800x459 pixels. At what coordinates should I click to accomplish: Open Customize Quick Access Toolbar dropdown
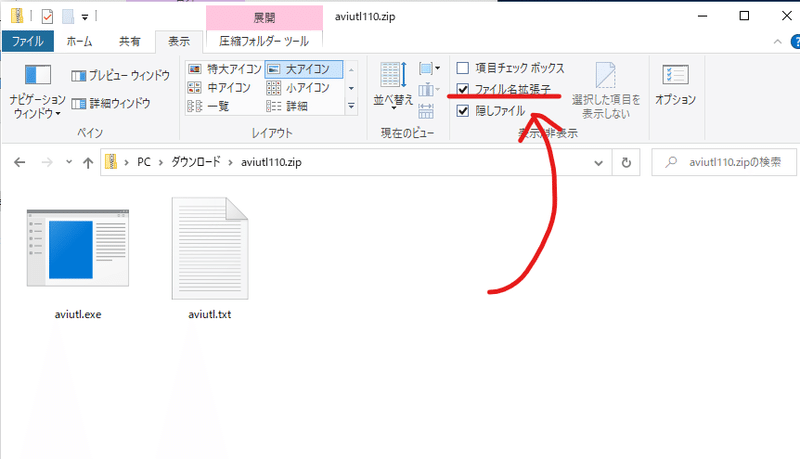click(x=85, y=17)
